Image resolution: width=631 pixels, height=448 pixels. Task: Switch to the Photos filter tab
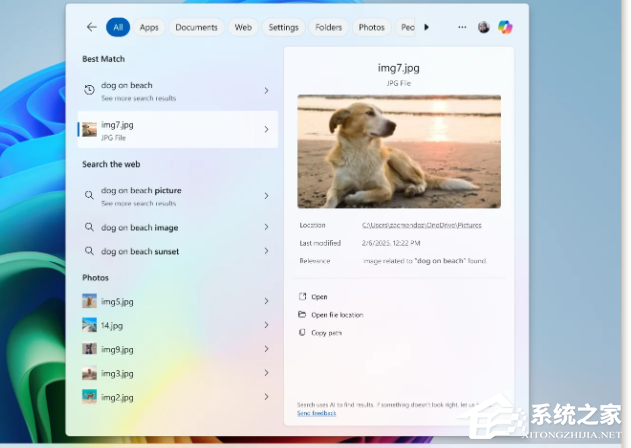(x=371, y=27)
